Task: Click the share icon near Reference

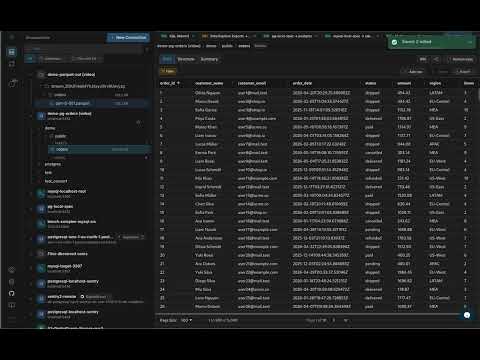Action: (436, 59)
